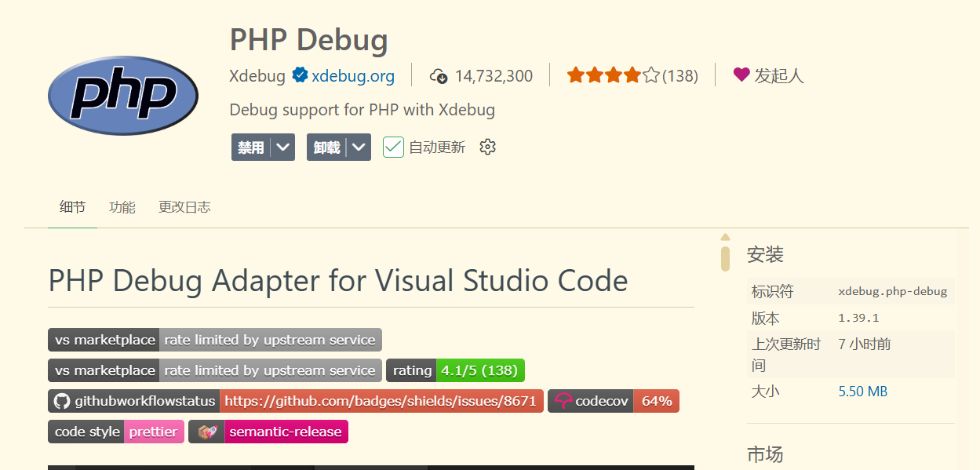Click the 禁用 button
Screen dimensions: 980x470
click(x=252, y=147)
